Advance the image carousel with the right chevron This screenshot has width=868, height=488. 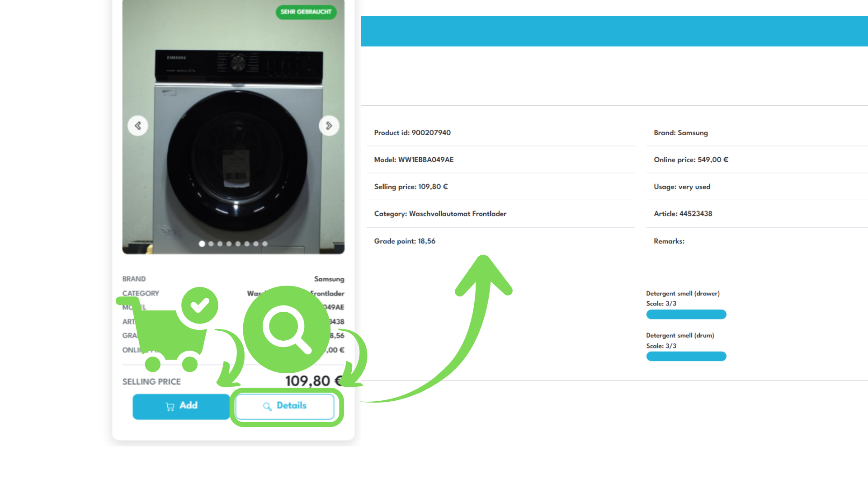coord(329,126)
